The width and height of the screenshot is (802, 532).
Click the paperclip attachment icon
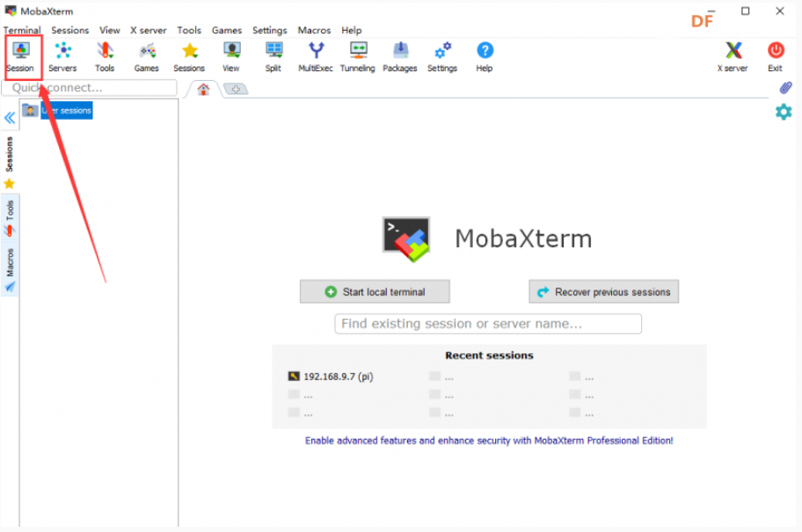(x=785, y=88)
